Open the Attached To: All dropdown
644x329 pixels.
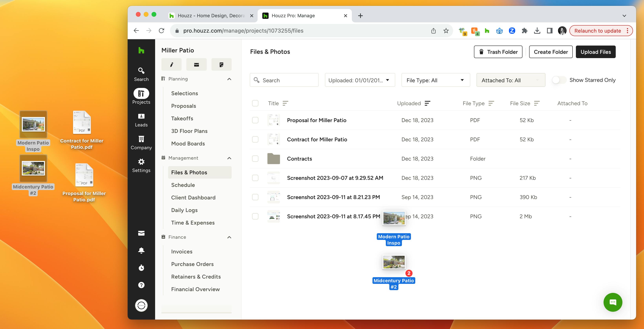tap(511, 80)
